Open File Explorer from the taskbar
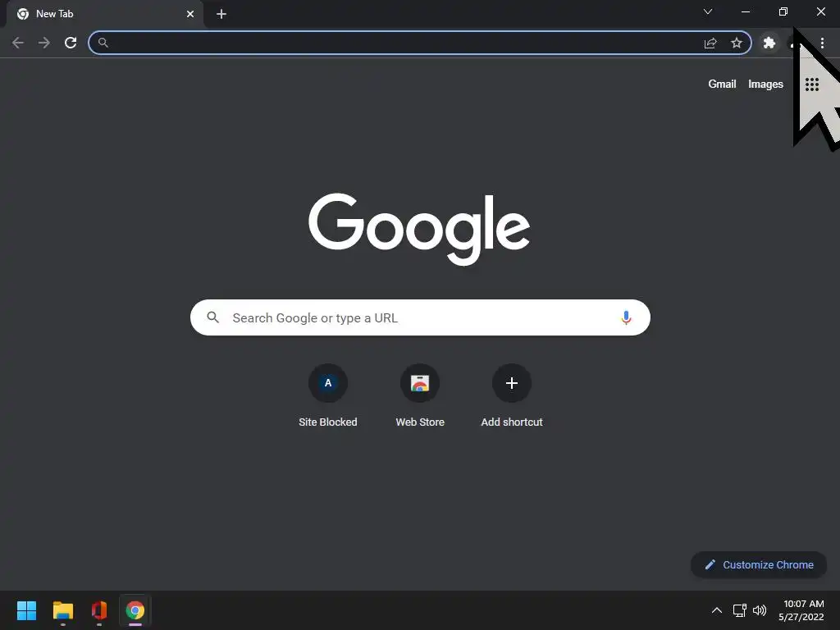 click(63, 610)
